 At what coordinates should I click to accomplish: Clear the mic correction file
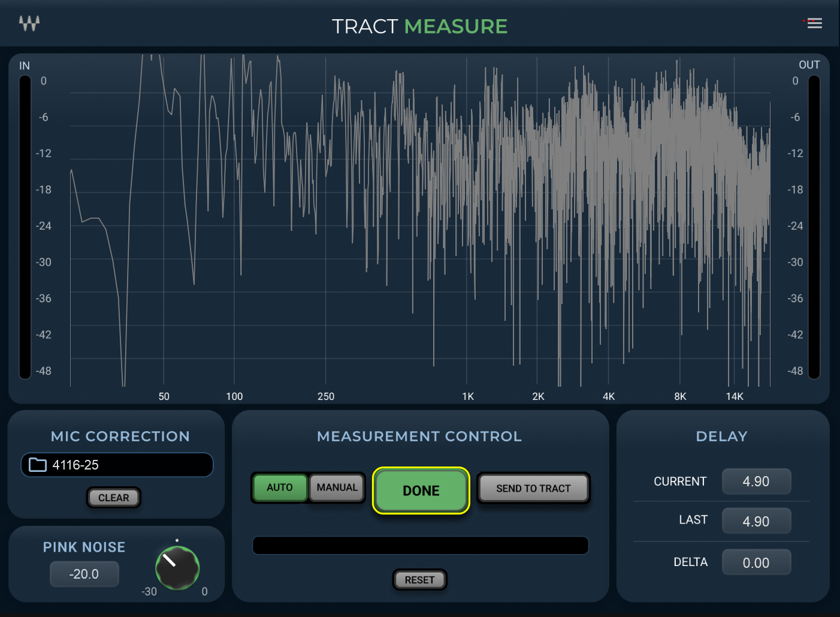113,498
